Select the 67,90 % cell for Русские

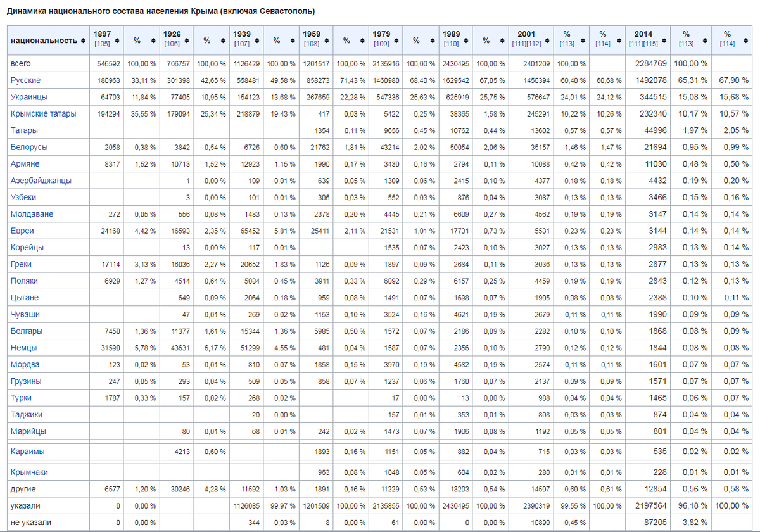[731, 80]
